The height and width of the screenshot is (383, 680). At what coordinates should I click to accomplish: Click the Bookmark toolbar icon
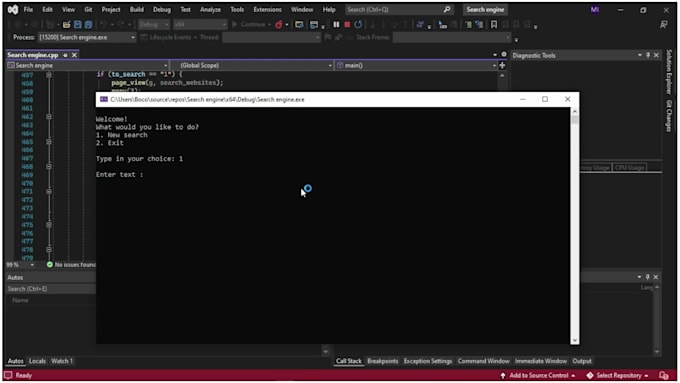click(494, 25)
